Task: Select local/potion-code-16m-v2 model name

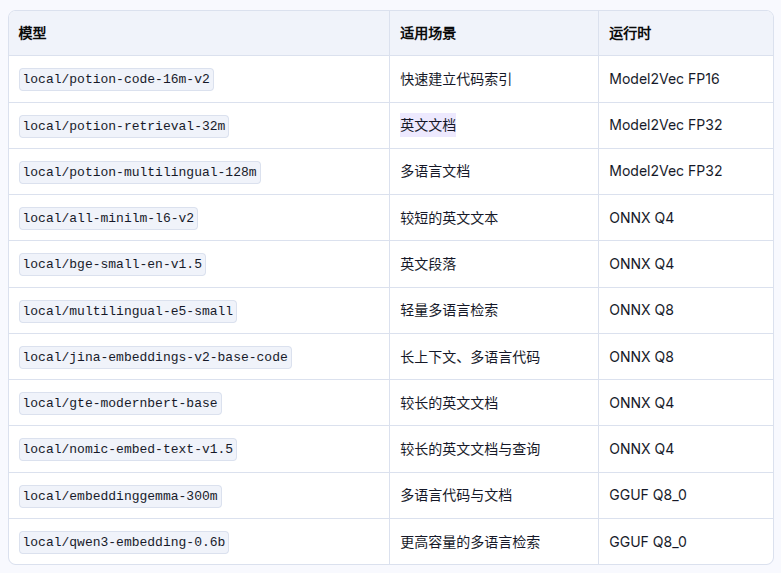Action: click(x=117, y=79)
